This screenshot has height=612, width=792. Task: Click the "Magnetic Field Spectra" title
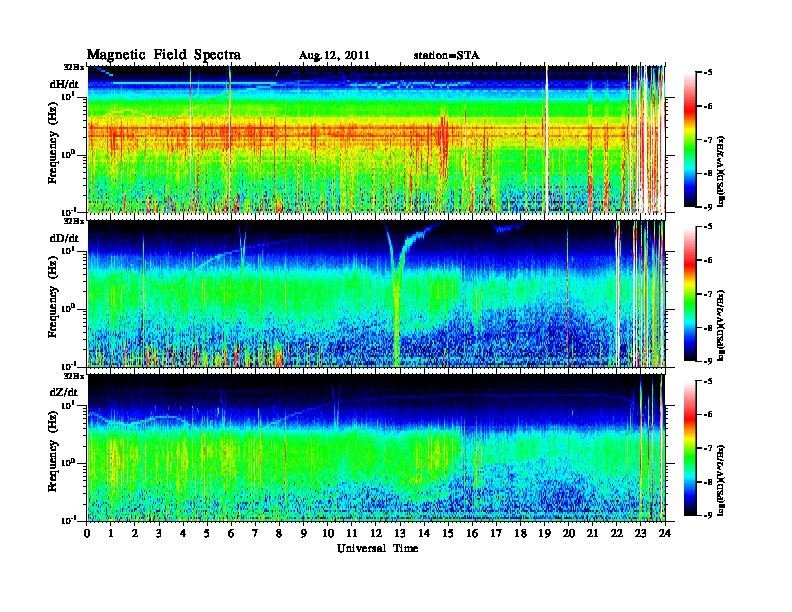(164, 55)
